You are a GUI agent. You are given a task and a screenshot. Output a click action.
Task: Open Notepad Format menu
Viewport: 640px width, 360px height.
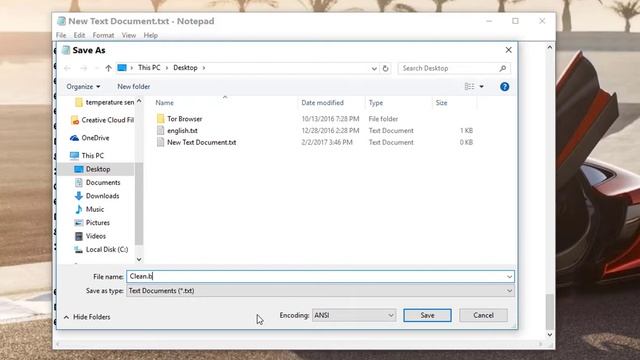pos(103,36)
